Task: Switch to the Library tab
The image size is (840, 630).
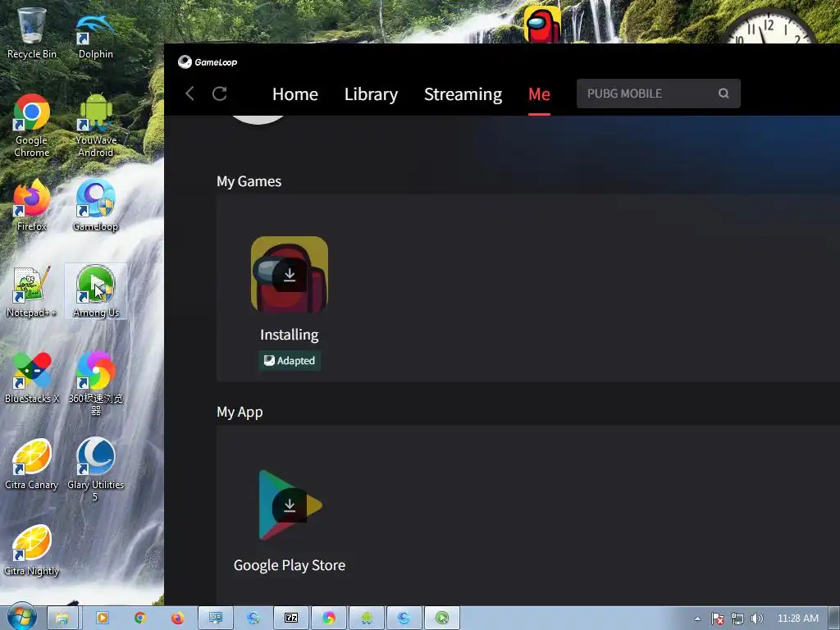Action: coord(371,94)
